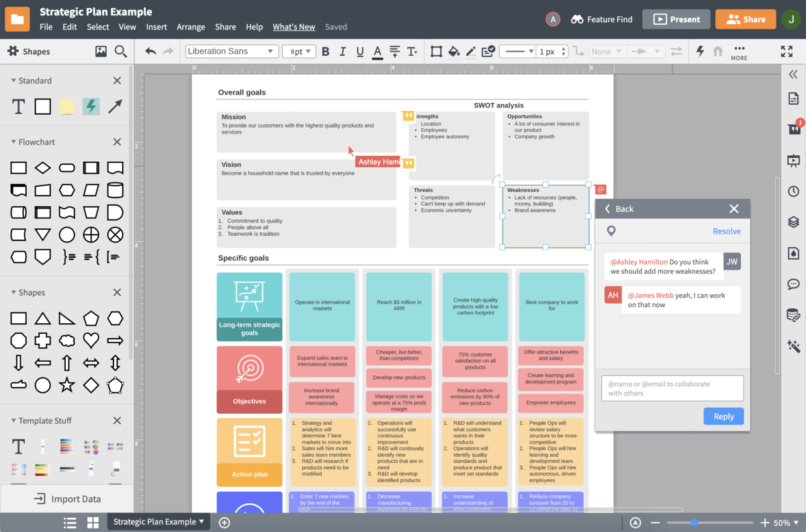Select the fill color bucket icon
The height and width of the screenshot is (532, 806).
(453, 52)
